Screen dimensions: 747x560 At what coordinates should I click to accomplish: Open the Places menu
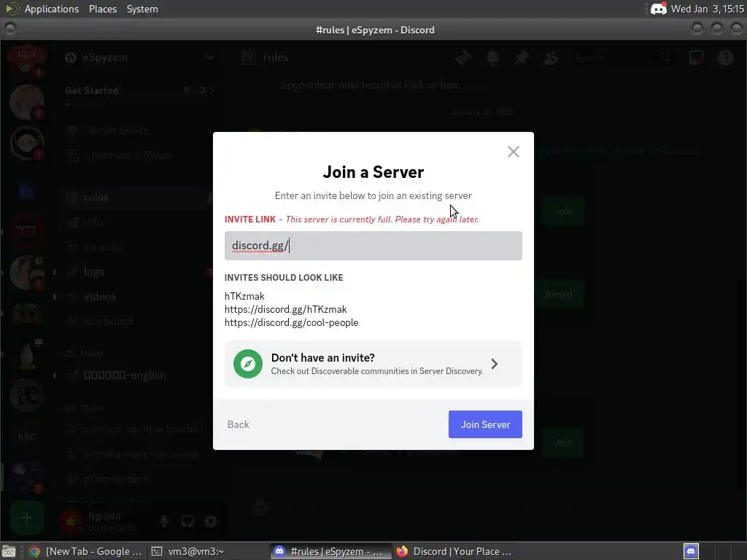click(102, 9)
